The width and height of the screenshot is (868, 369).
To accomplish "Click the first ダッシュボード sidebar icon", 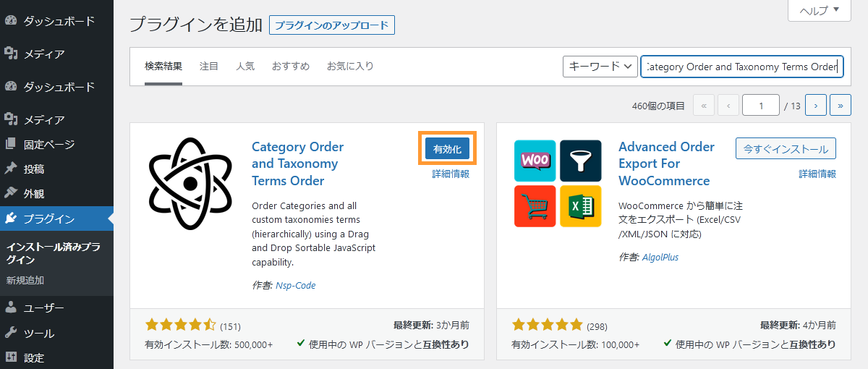I will pos(11,22).
